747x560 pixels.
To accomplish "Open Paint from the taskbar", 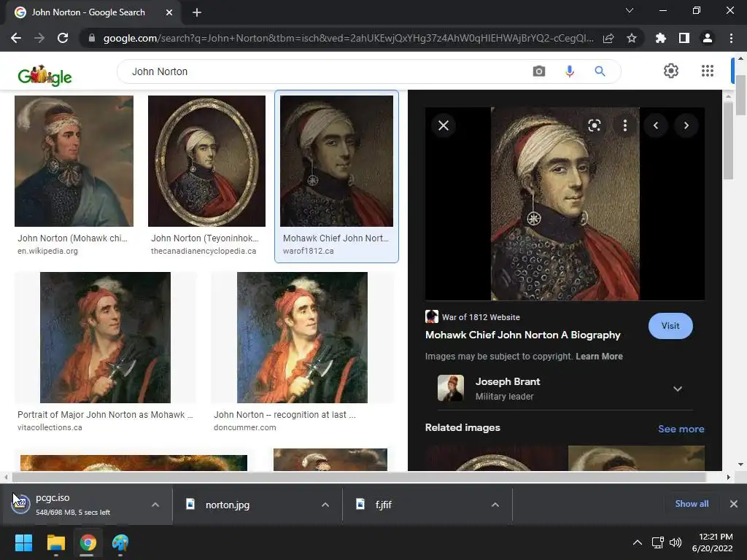I will (120, 542).
